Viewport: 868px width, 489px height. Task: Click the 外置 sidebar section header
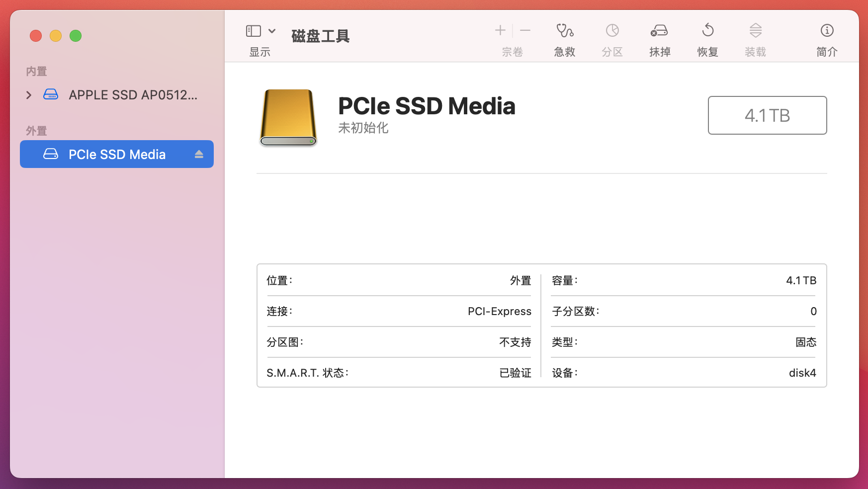pos(36,131)
